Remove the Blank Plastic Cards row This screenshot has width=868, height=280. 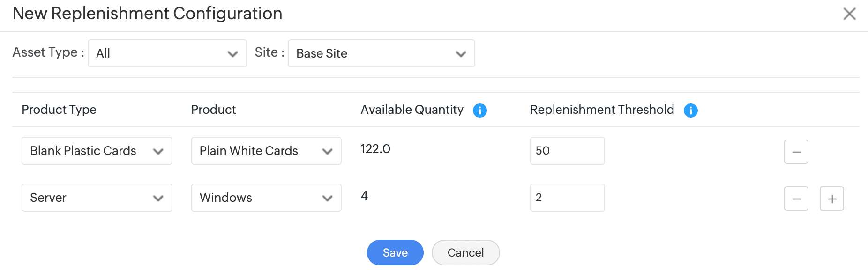[796, 152]
